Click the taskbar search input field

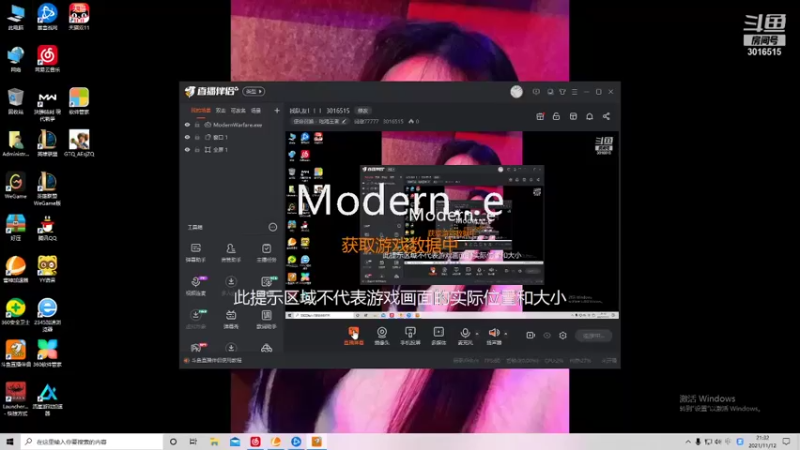click(x=92, y=441)
